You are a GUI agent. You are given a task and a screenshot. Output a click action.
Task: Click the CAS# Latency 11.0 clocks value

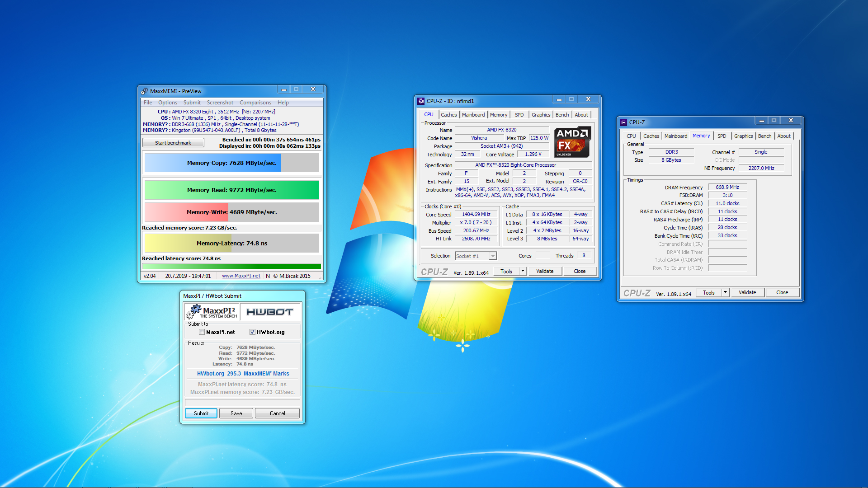[x=727, y=203]
